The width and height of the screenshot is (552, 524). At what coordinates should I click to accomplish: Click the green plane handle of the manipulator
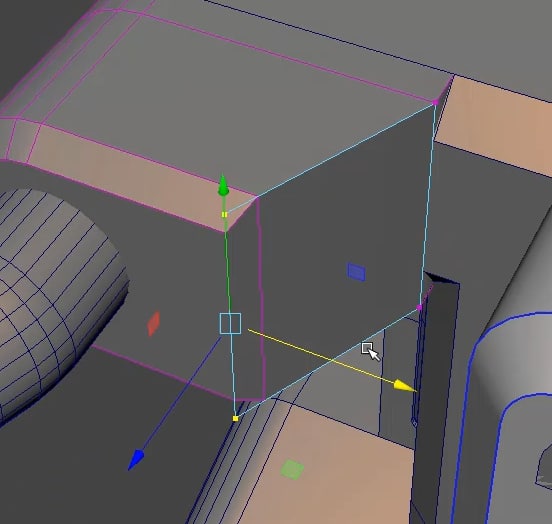293,469
